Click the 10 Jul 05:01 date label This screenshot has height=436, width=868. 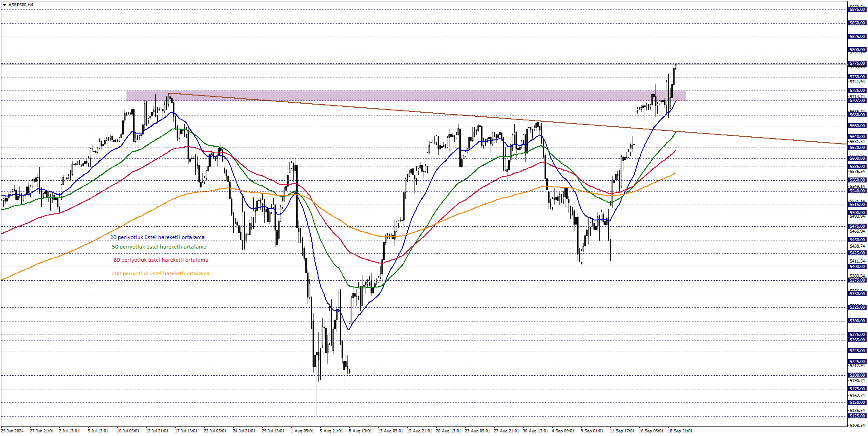coord(128,431)
